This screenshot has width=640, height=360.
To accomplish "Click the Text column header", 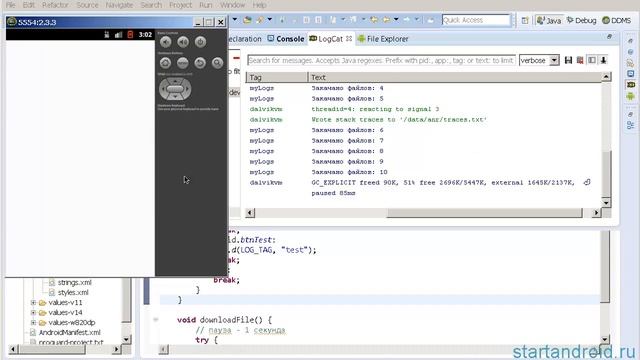I will click(454, 77).
